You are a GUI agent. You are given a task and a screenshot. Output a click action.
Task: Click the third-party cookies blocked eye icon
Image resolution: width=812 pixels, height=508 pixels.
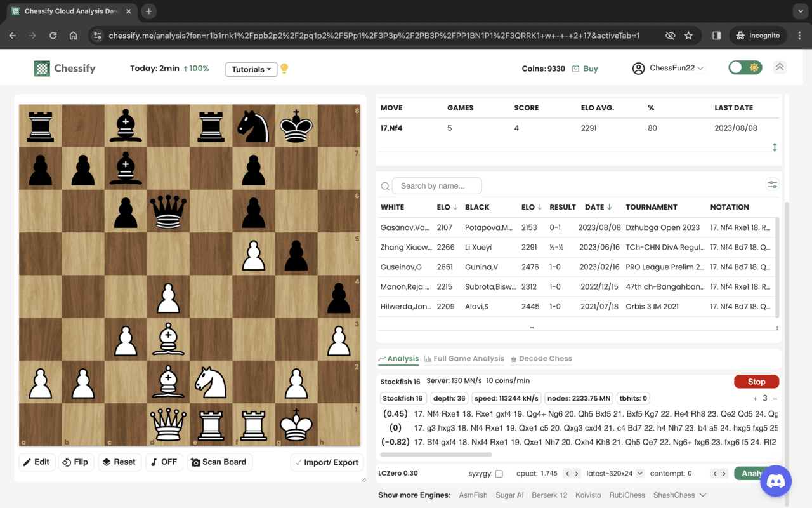[670, 36]
